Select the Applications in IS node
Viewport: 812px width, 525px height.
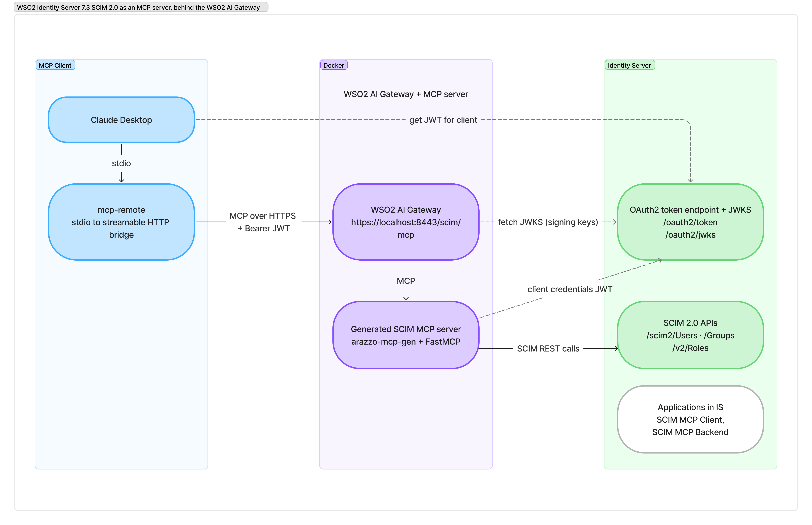pos(690,419)
